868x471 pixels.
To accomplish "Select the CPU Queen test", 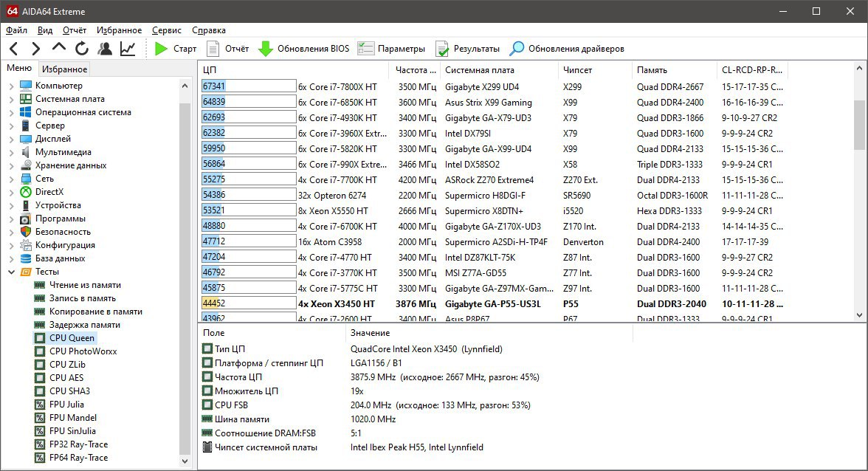I will [x=72, y=338].
